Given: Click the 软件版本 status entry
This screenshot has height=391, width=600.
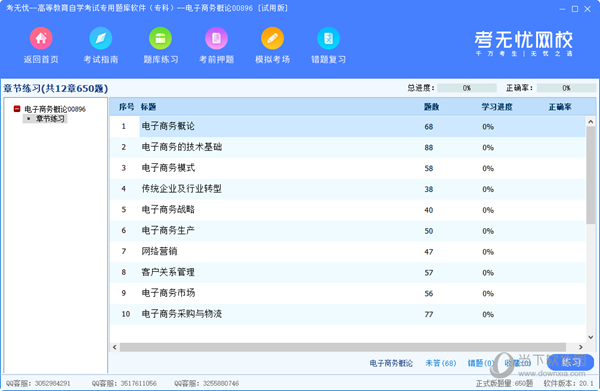Looking at the screenshot, I should (x=568, y=383).
